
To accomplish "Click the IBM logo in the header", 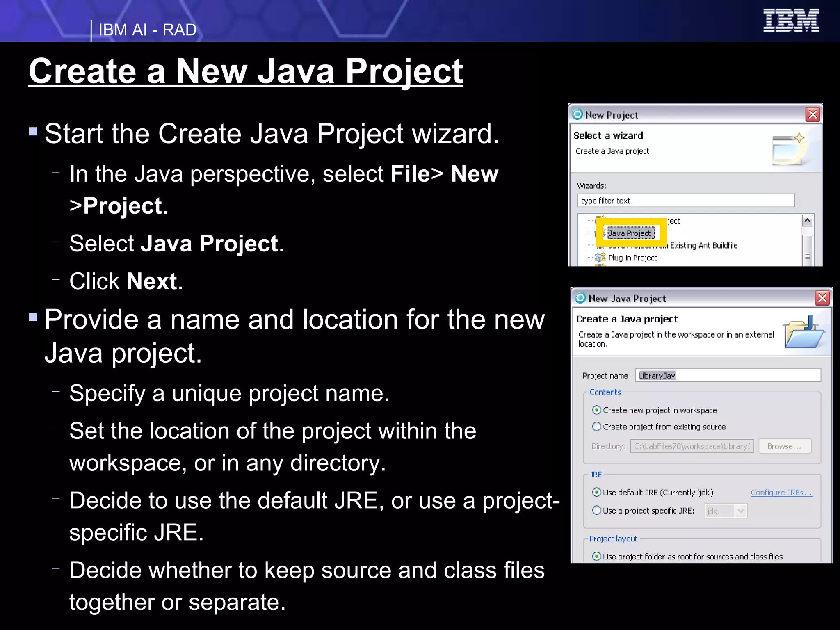I will pyautogui.click(x=791, y=20).
